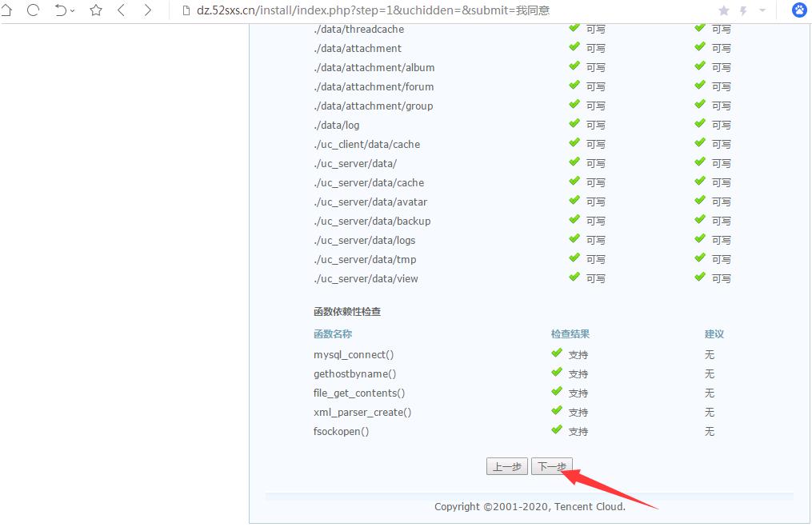
Task: Select the ./uc_client/data/cache path text
Action: pyautogui.click(x=366, y=145)
